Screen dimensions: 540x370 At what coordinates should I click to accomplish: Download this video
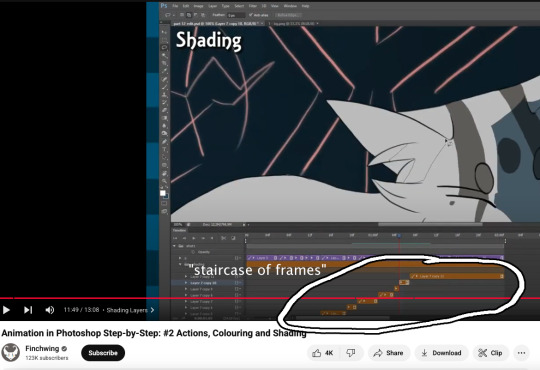click(x=442, y=353)
